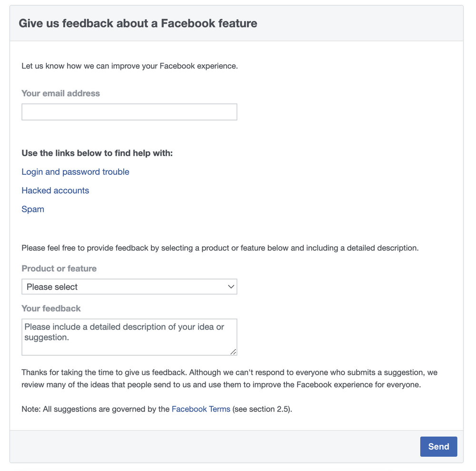Visit the Facebook Terms section 2.5 link
The image size is (476, 471).
(201, 409)
